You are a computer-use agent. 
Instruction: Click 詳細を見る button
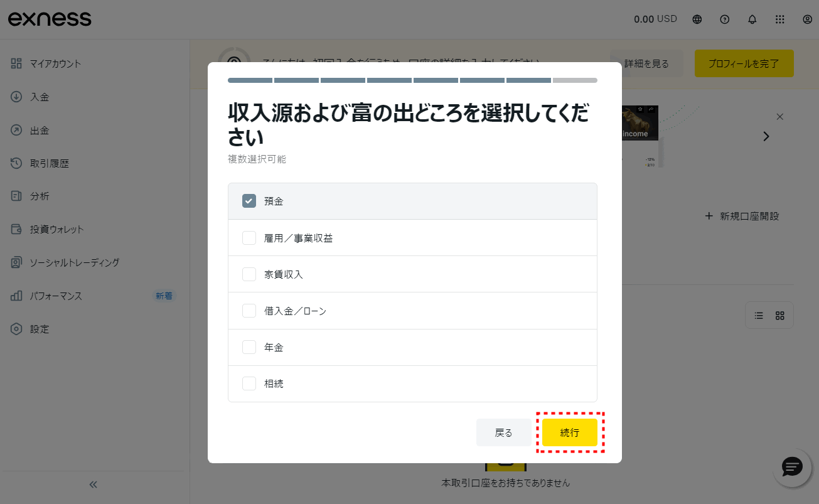click(647, 63)
